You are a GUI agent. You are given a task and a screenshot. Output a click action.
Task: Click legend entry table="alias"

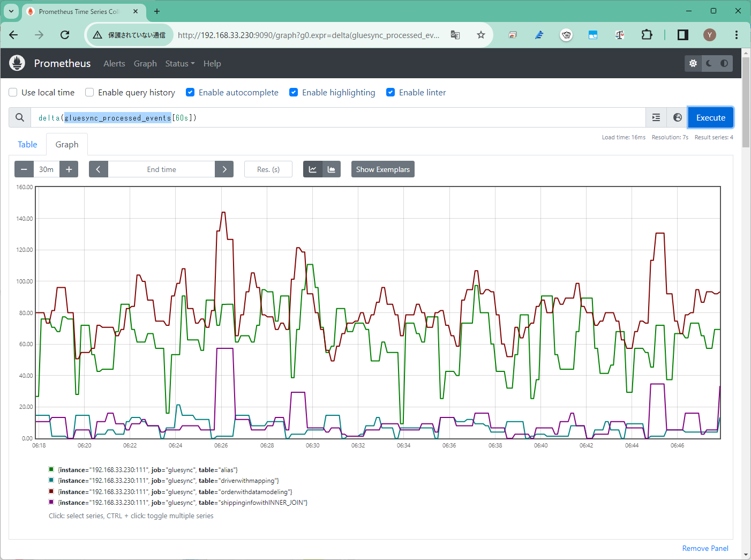148,470
